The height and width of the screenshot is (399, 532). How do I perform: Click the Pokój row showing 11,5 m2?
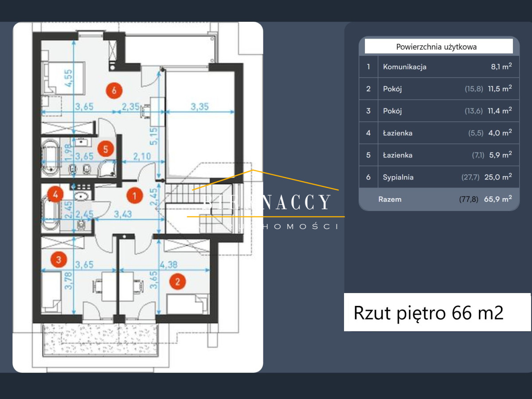click(x=439, y=89)
